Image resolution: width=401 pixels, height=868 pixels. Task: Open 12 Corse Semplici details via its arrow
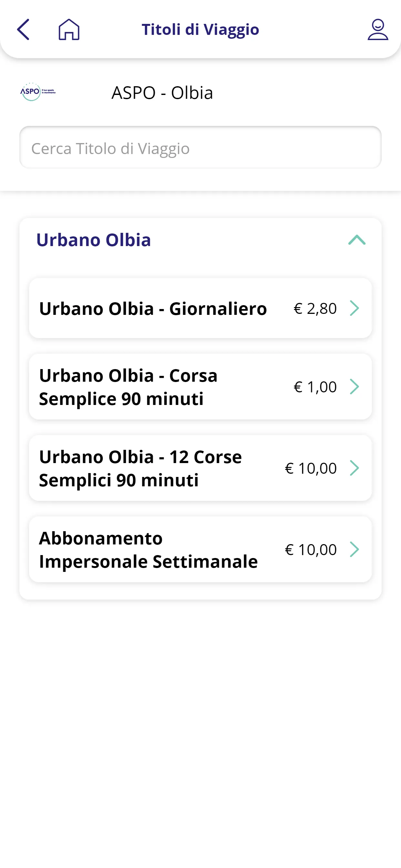point(354,468)
